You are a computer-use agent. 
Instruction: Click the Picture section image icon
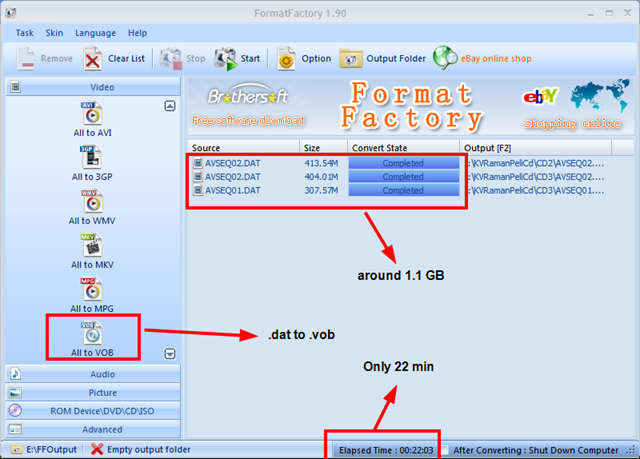pos(16,392)
